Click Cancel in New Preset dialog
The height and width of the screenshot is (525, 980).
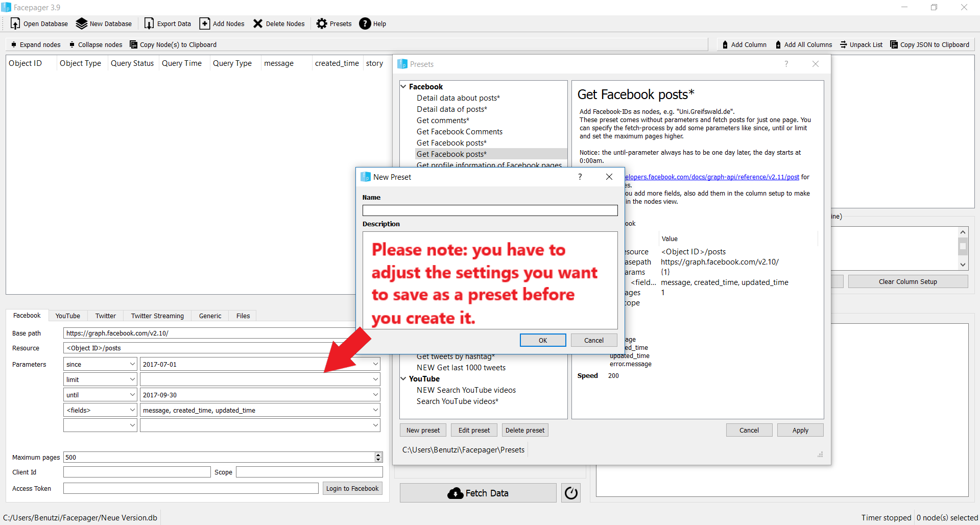(594, 340)
